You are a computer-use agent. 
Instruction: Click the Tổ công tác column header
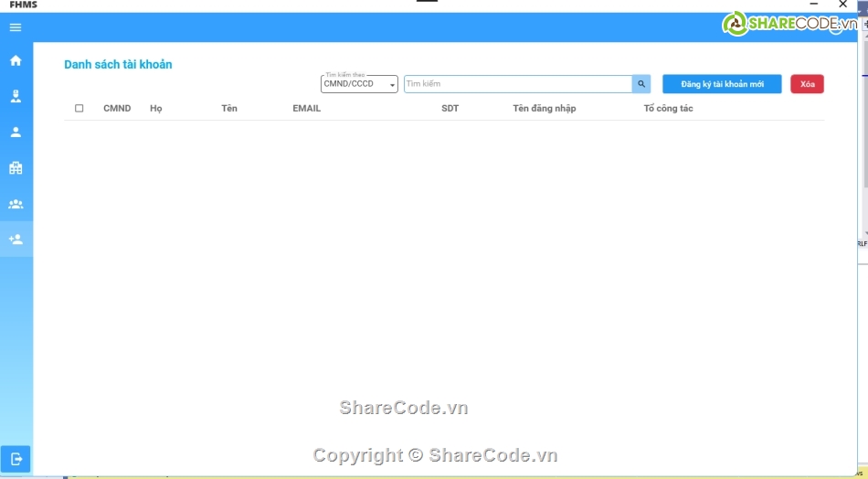pyautogui.click(x=668, y=109)
